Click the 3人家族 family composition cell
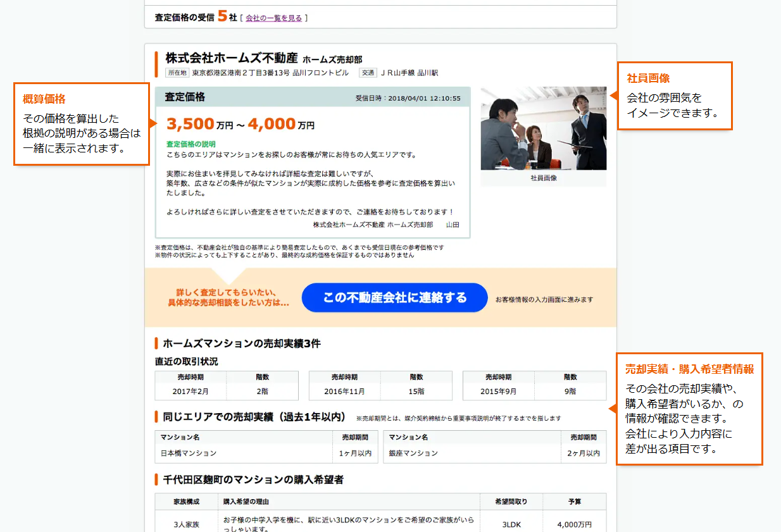This screenshot has width=781, height=532. click(187, 524)
